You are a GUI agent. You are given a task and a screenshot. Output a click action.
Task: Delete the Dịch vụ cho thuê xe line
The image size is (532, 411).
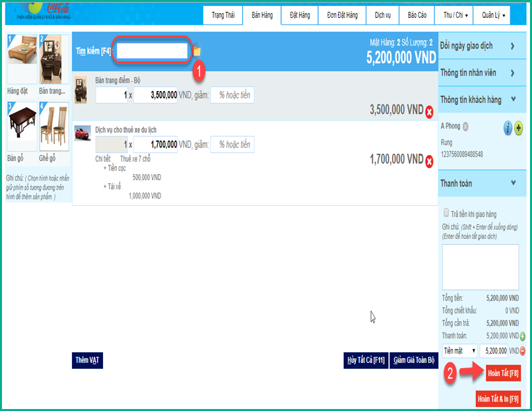(430, 160)
